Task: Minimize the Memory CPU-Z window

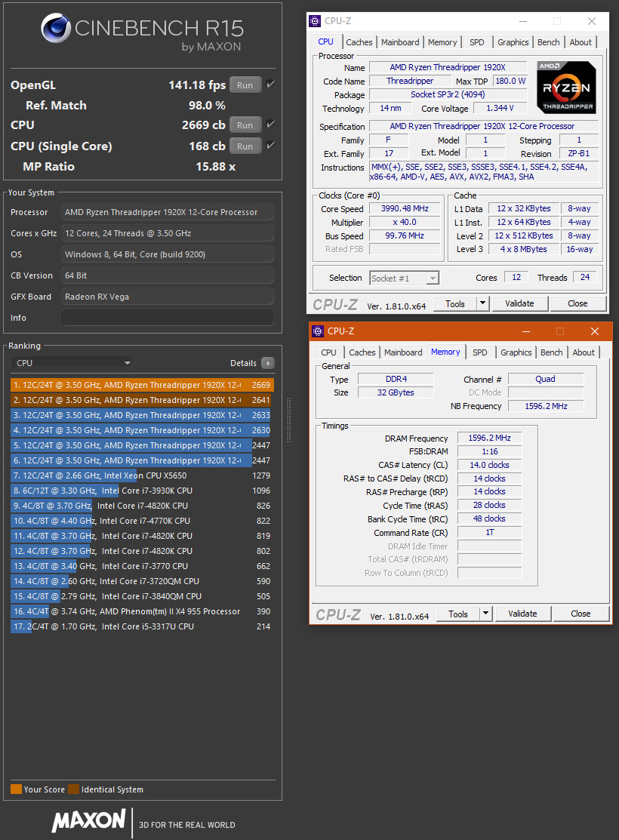Action: (x=526, y=331)
